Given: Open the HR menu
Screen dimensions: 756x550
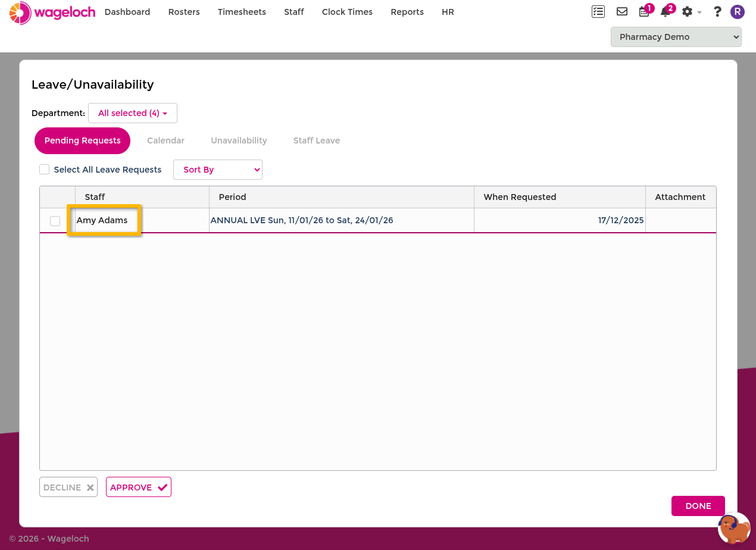Looking at the screenshot, I should point(448,12).
